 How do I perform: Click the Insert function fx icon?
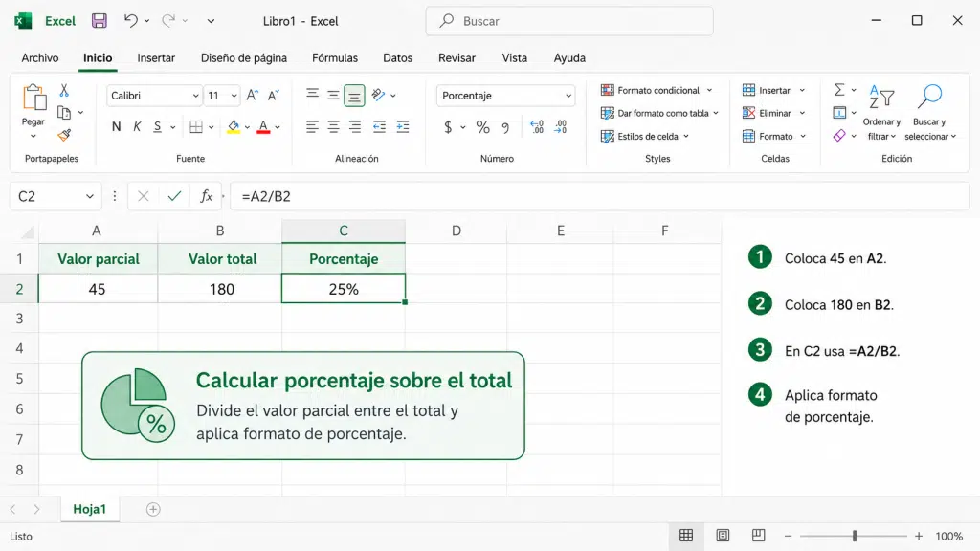pyautogui.click(x=207, y=196)
